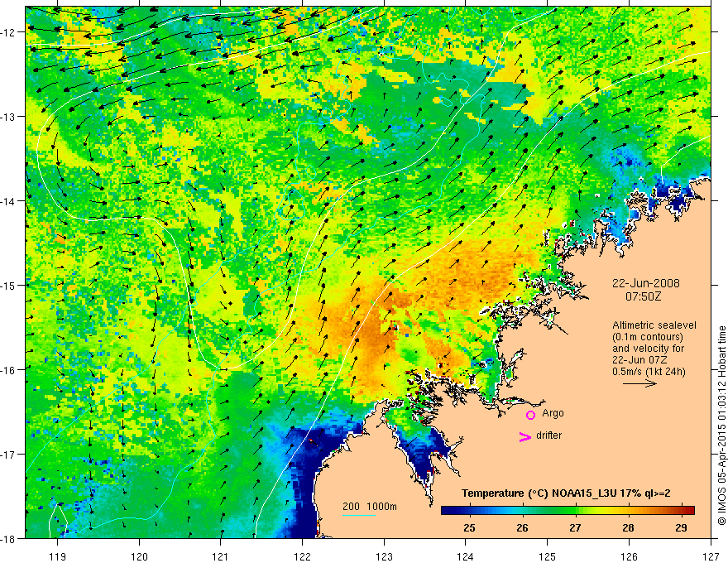Click the 'drifter' legend label
728x563 pixels.
point(548,435)
